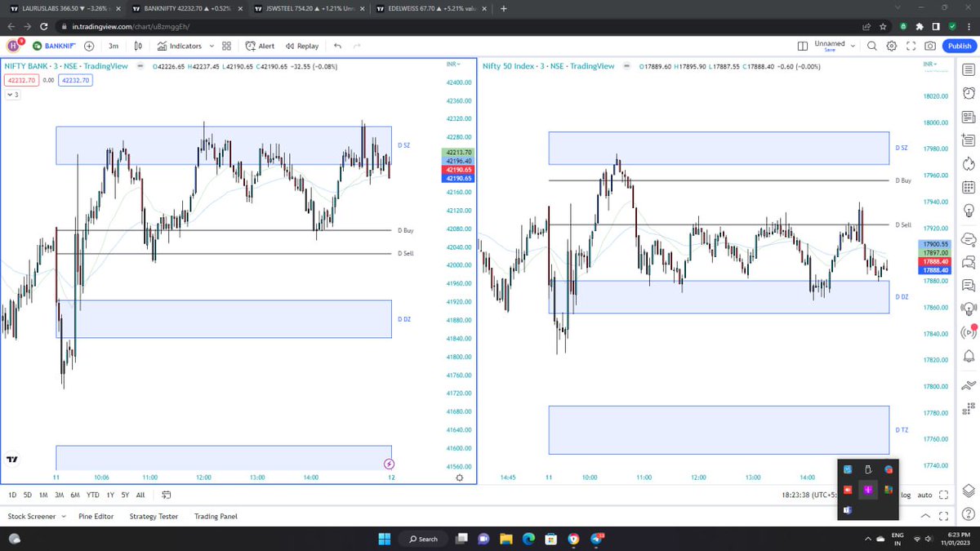Click the Publish button
This screenshot has width=980, height=551.
click(959, 47)
